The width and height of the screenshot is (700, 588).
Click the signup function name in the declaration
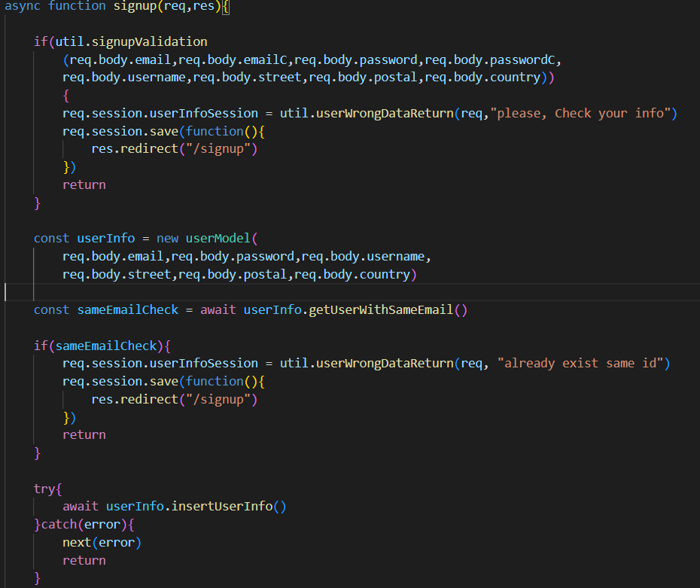[x=135, y=6]
